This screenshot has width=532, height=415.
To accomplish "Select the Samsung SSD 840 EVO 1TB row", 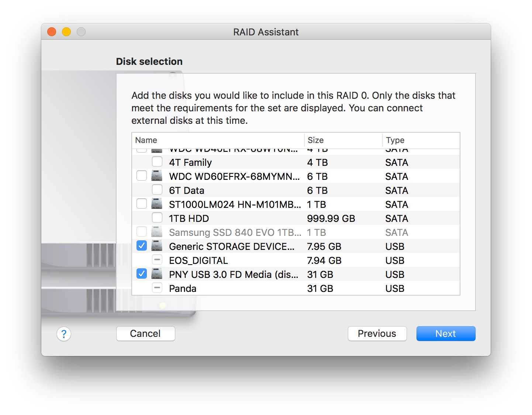I will coord(296,233).
